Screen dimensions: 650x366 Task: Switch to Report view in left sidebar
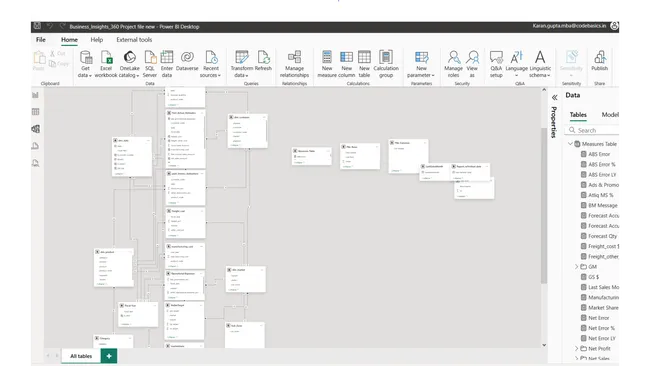click(x=36, y=95)
